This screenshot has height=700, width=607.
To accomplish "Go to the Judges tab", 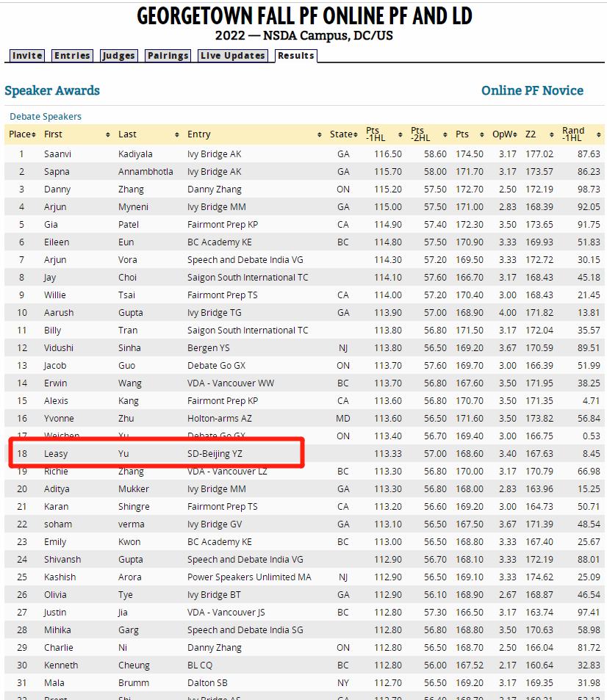I will tap(119, 56).
